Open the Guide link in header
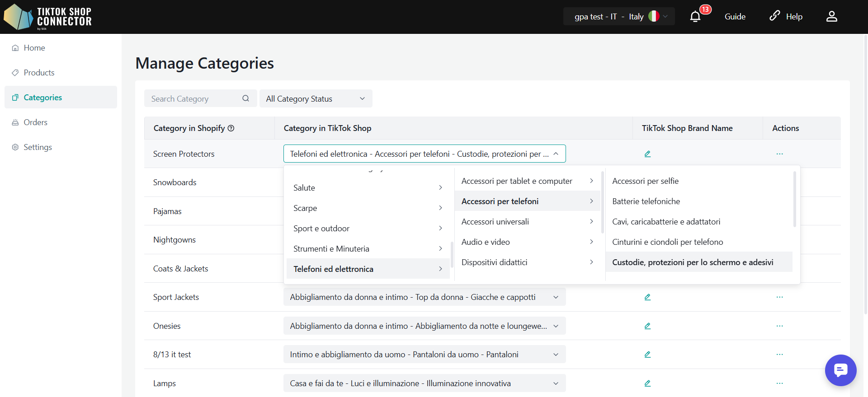The width and height of the screenshot is (868, 397). pyautogui.click(x=735, y=17)
